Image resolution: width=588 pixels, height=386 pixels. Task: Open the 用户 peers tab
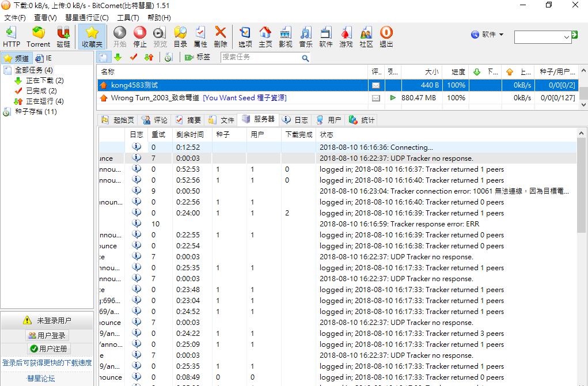tap(329, 120)
